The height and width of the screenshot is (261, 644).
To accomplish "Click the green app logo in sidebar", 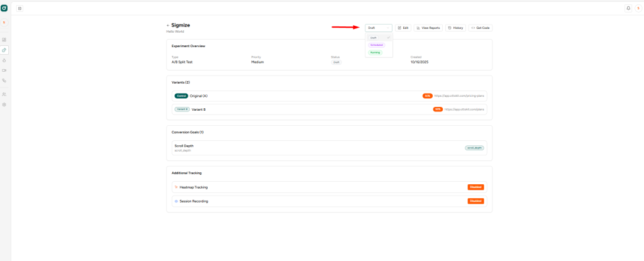I will tap(4, 8).
